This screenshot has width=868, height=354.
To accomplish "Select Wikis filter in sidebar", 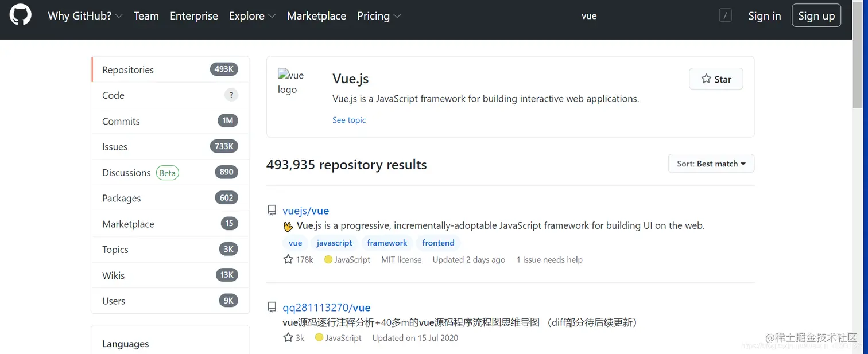I will pos(170,275).
